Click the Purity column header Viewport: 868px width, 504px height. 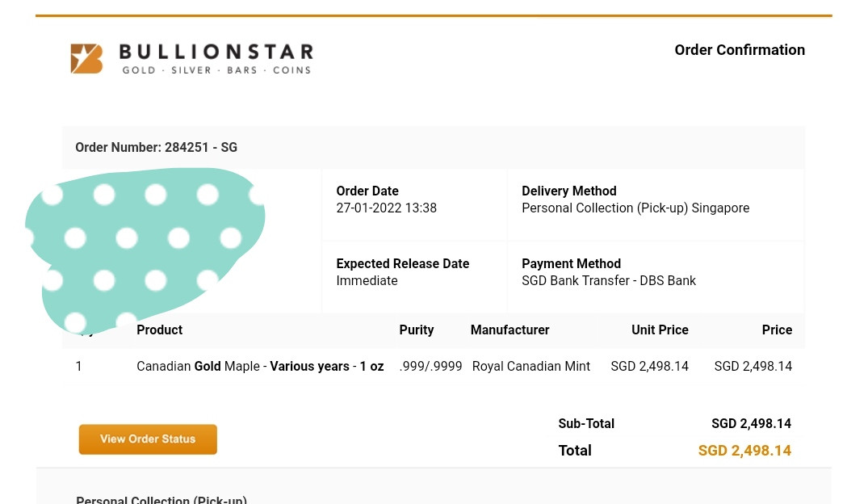pyautogui.click(x=416, y=330)
